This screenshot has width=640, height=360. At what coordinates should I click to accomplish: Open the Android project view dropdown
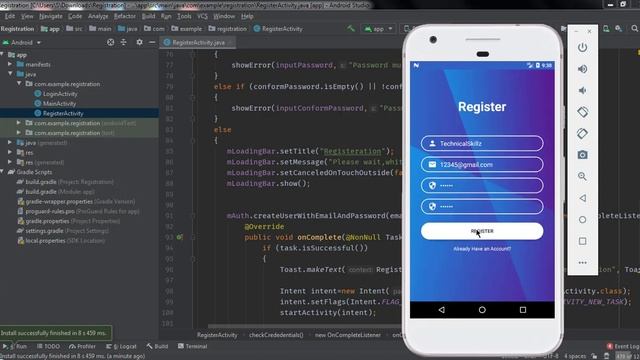click(x=22, y=42)
